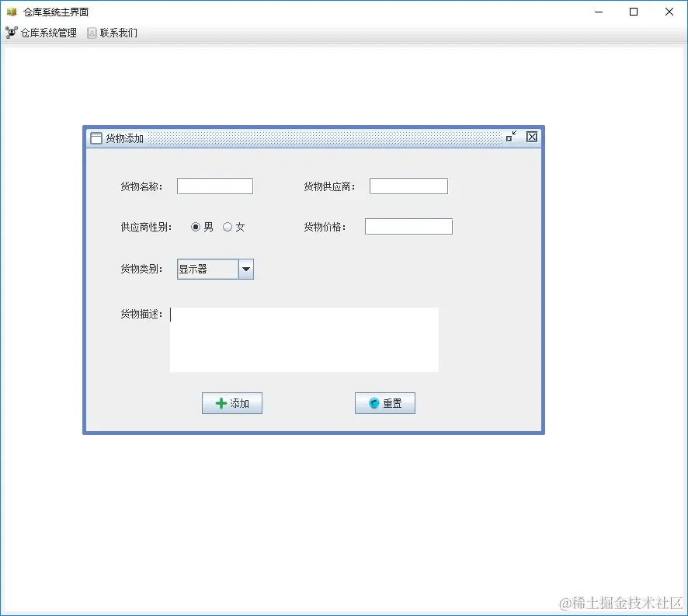The height and width of the screenshot is (616, 688).
Task: Click the 货物价格 input field
Action: pos(408,227)
